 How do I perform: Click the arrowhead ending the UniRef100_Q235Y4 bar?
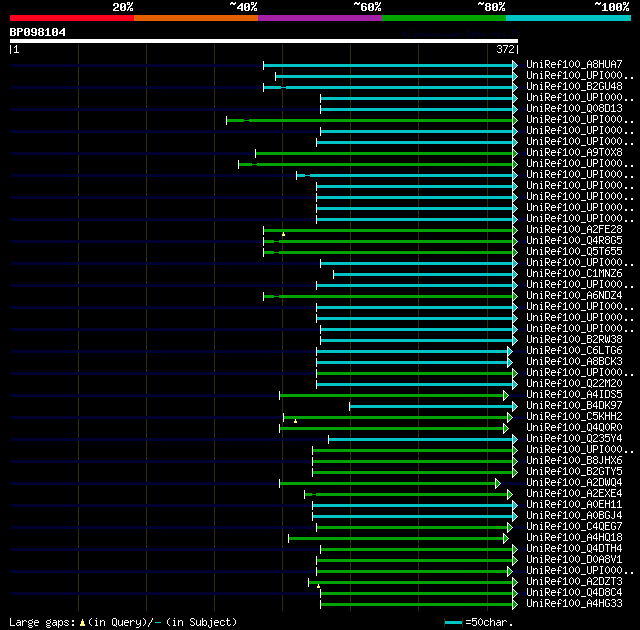tap(515, 439)
